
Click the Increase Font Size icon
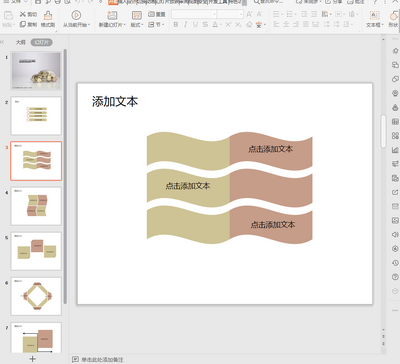(x=249, y=14)
